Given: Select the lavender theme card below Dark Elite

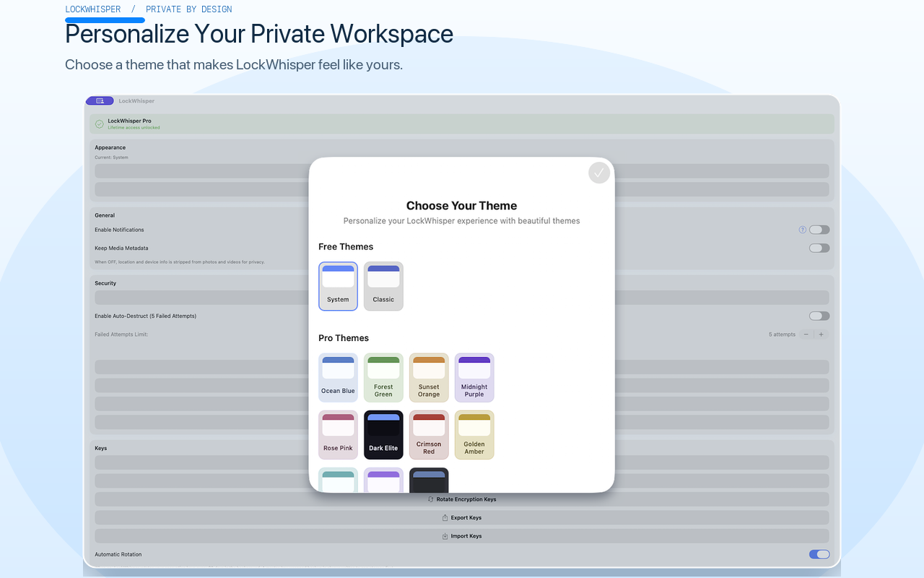Looking at the screenshot, I should 383,480.
